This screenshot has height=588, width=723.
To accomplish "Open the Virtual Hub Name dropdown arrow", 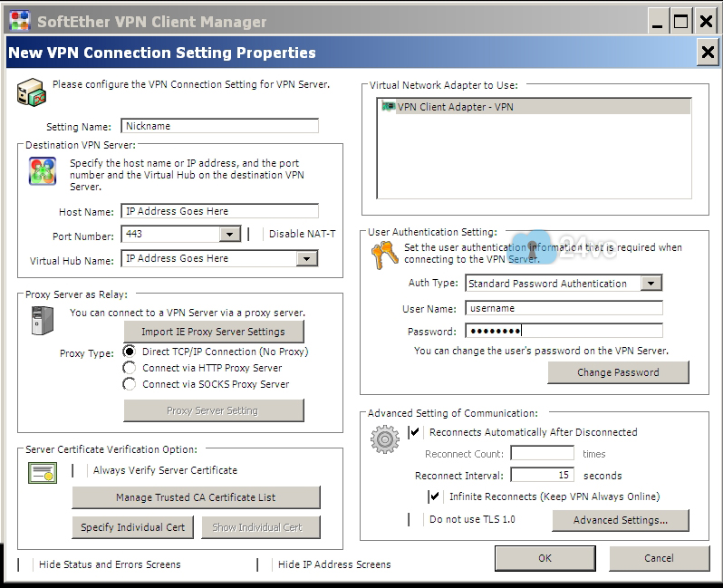I will click(x=306, y=259).
